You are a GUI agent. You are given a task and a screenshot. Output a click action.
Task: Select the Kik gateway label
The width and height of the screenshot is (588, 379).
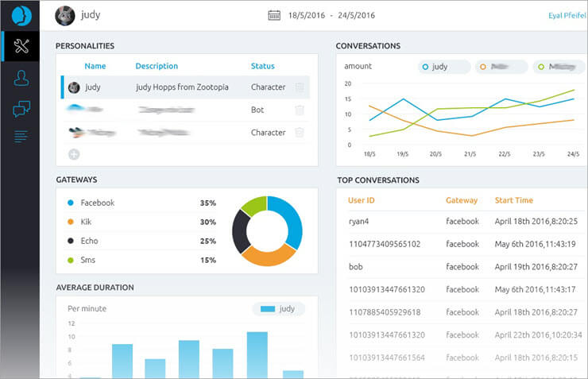pos(86,222)
